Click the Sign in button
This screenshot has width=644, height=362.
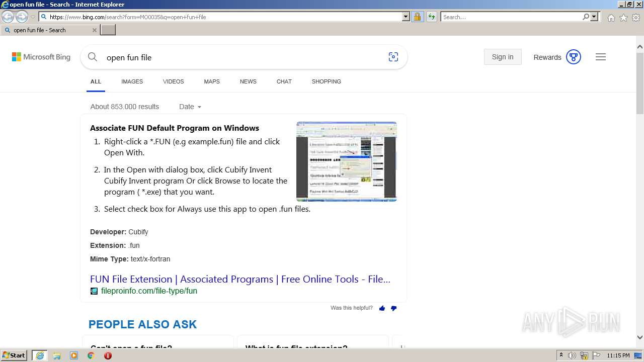click(x=503, y=57)
